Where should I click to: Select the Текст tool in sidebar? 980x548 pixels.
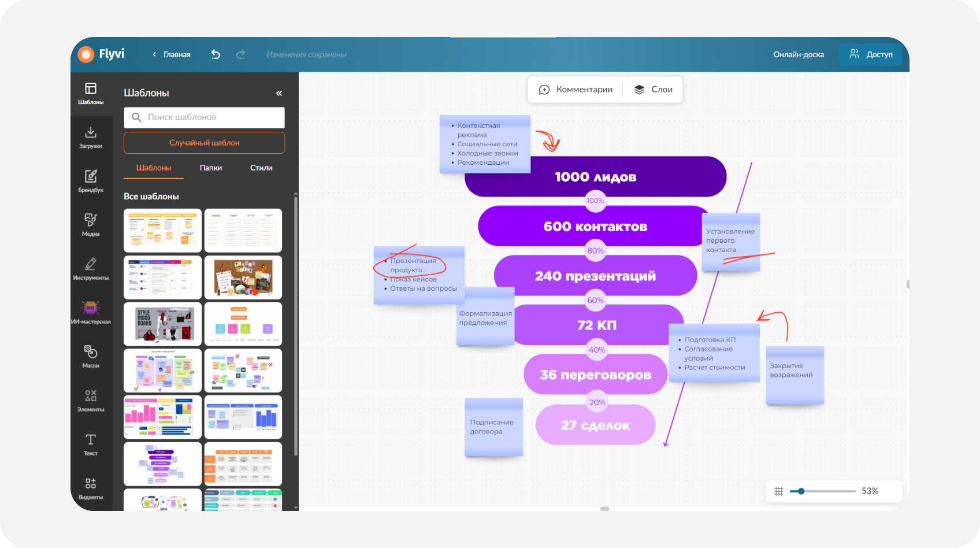(91, 445)
